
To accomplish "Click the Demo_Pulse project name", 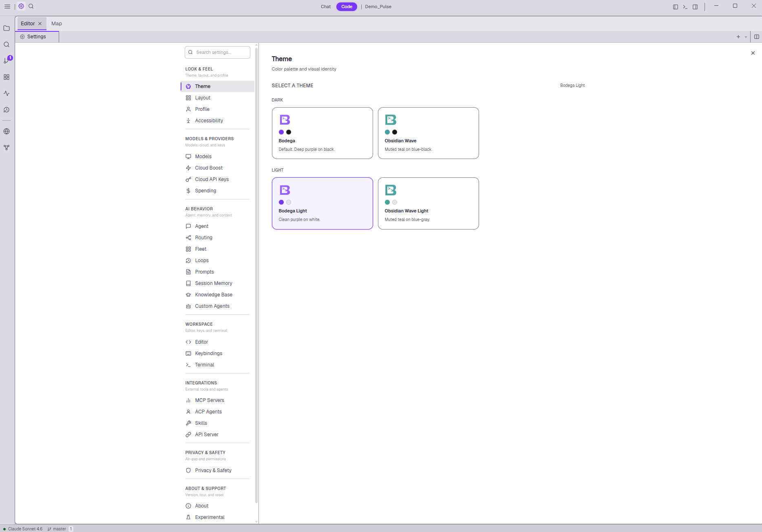I will tap(378, 7).
